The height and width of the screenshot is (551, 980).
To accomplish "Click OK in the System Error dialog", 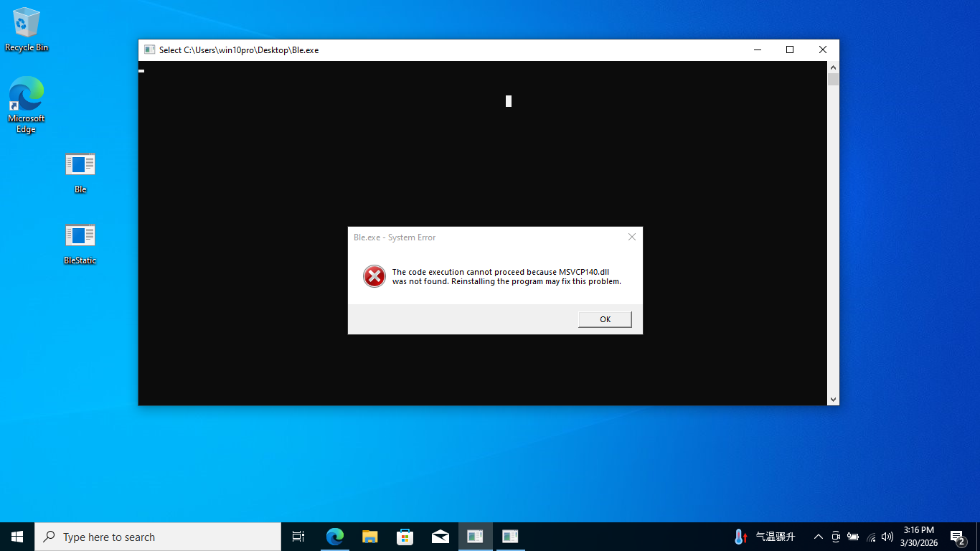I will coord(605,319).
